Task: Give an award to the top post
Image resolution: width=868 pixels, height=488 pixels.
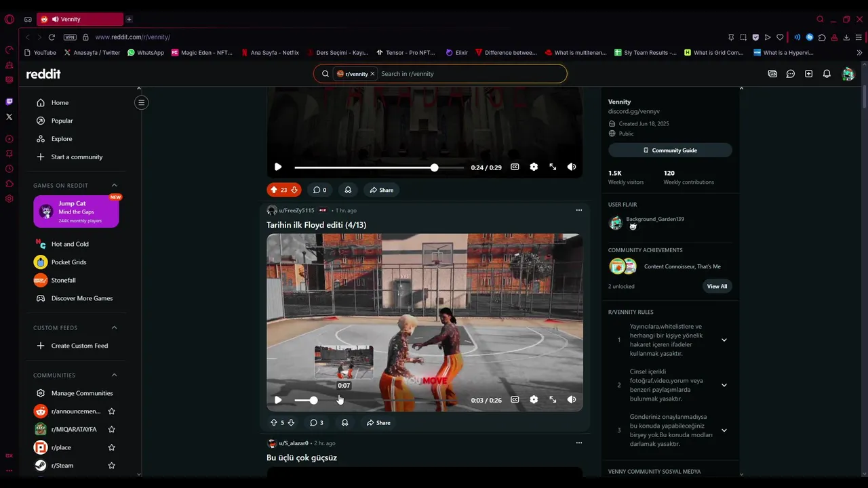Action: pos(348,190)
